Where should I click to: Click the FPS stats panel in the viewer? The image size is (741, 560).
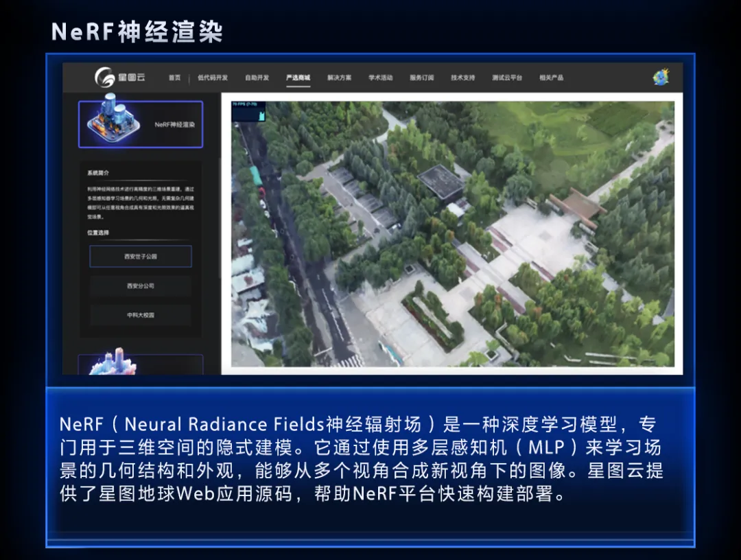[x=248, y=112]
